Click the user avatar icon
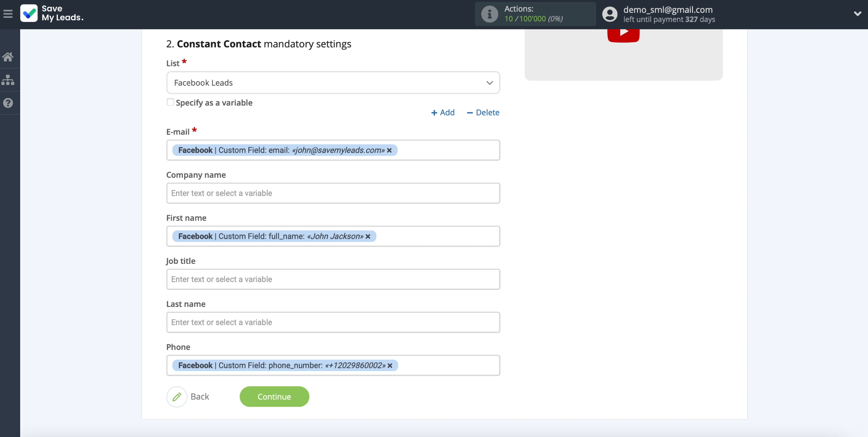868x437 pixels. coord(610,14)
